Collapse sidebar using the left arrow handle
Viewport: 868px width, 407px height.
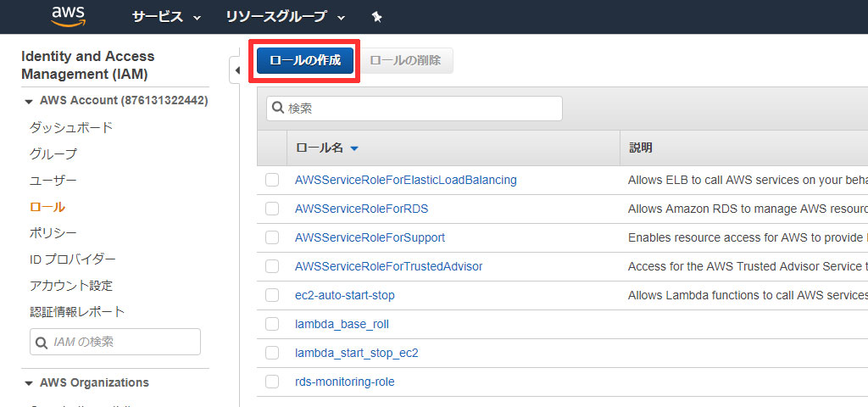[x=236, y=70]
